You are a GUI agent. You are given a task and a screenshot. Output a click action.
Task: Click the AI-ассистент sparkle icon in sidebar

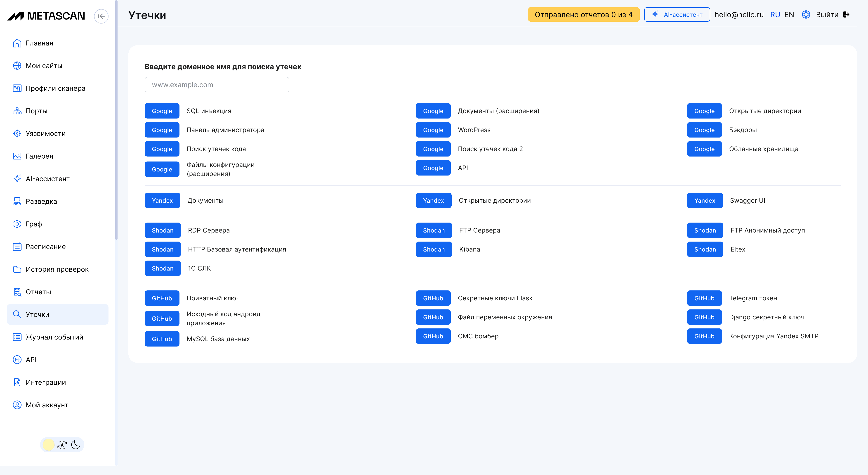[x=17, y=179]
